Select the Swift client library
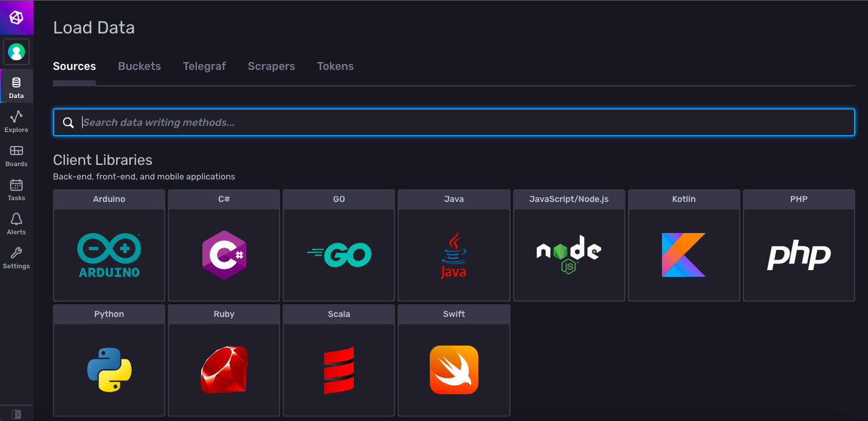 click(454, 360)
